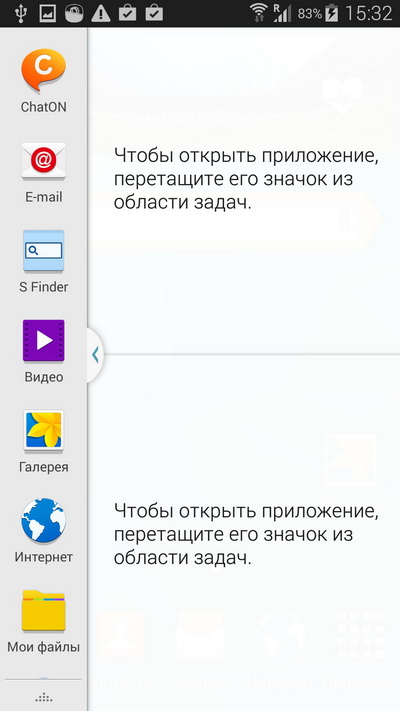This screenshot has width=400, height=711.
Task: Open the Интернет globe icon
Action: click(x=44, y=521)
